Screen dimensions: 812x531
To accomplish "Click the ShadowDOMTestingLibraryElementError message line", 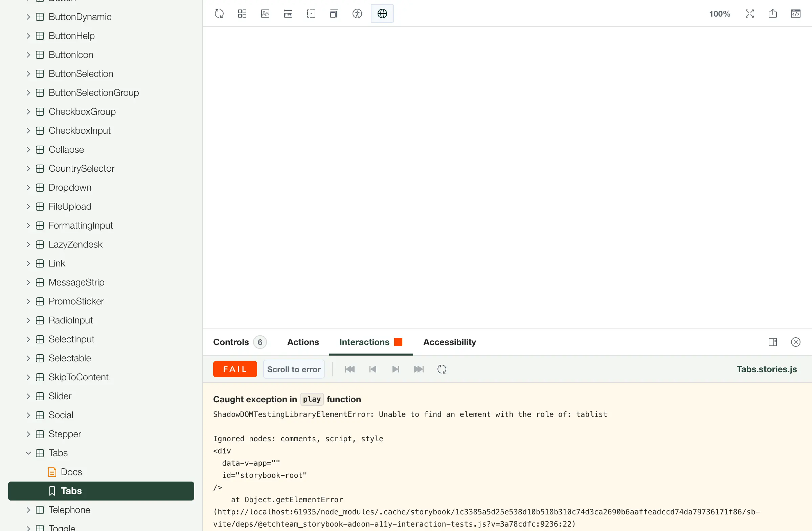I will [410, 414].
